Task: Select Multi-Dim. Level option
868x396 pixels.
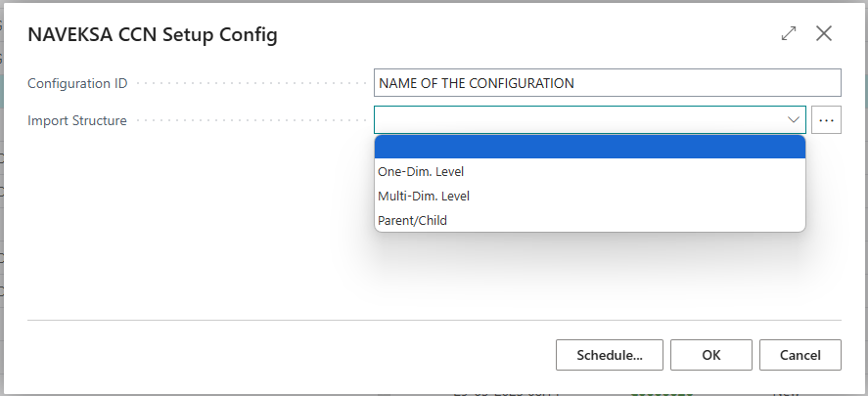Action: [425, 196]
